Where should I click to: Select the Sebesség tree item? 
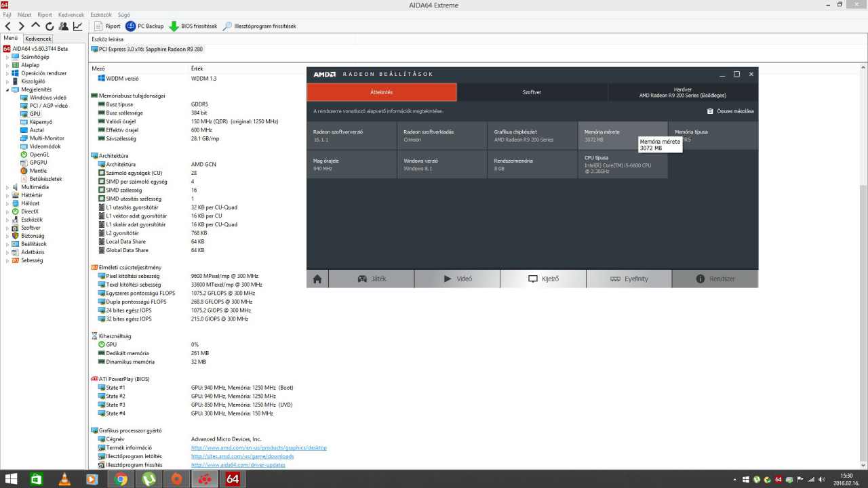coord(32,260)
